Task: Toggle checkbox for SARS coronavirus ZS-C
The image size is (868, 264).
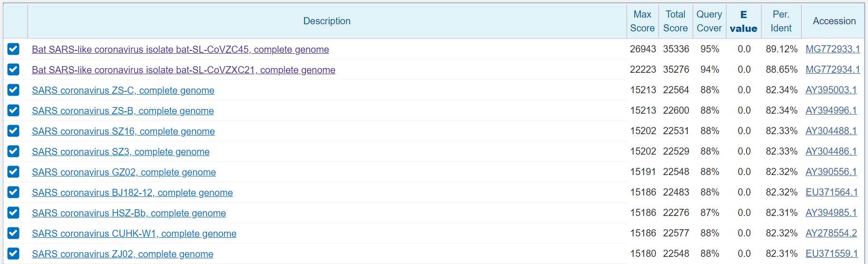Action: pyautogui.click(x=13, y=90)
